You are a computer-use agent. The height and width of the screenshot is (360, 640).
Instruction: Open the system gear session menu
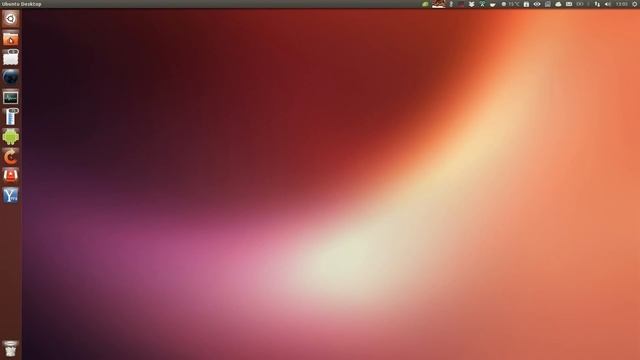635,4
